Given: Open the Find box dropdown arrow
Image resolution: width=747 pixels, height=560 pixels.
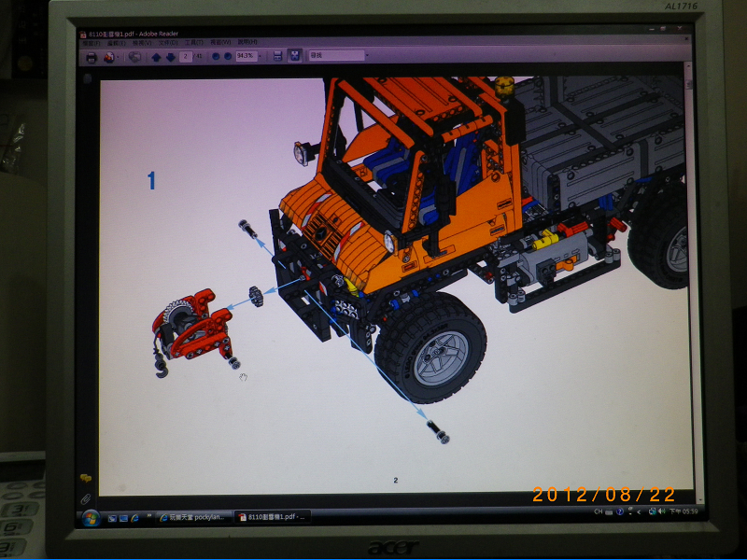Looking at the screenshot, I should pyautogui.click(x=367, y=55).
